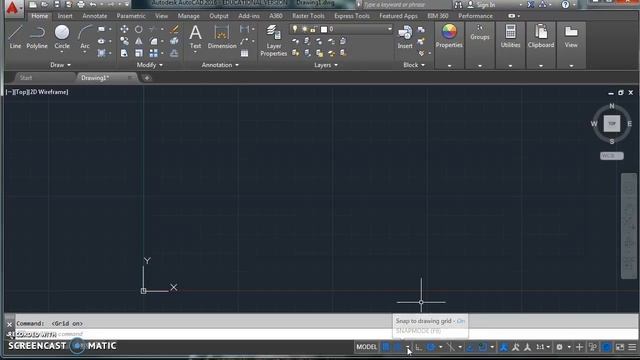Screen dimensions: 640x360
Task: Toggle object snap in status bar
Action: [482, 347]
